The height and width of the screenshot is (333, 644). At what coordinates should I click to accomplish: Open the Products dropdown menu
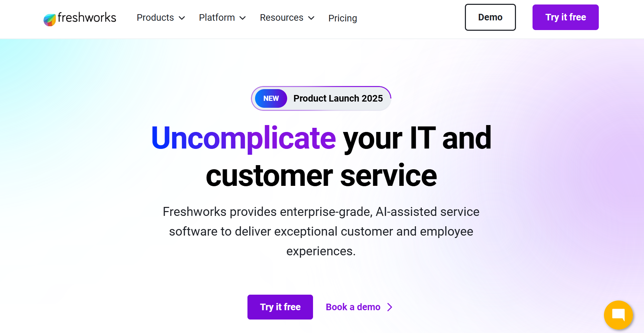pos(155,18)
